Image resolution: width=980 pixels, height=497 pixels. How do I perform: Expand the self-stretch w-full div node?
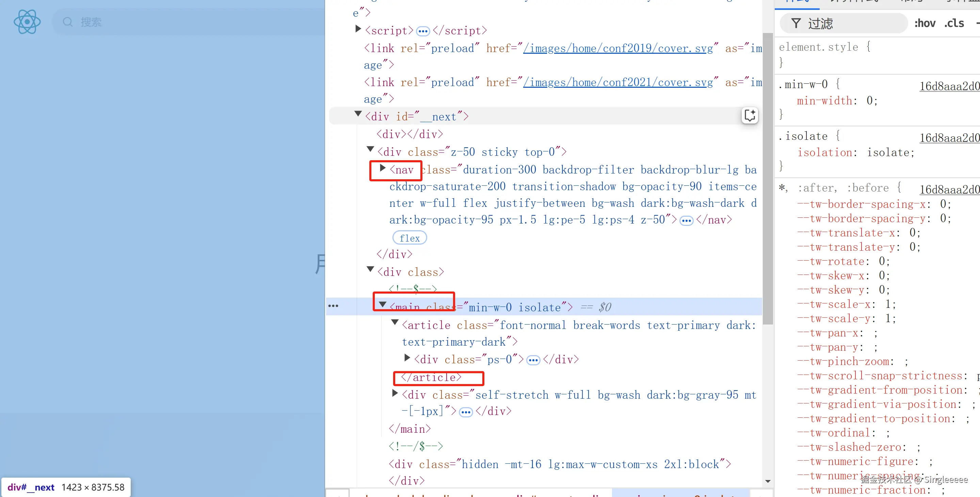[395, 393]
